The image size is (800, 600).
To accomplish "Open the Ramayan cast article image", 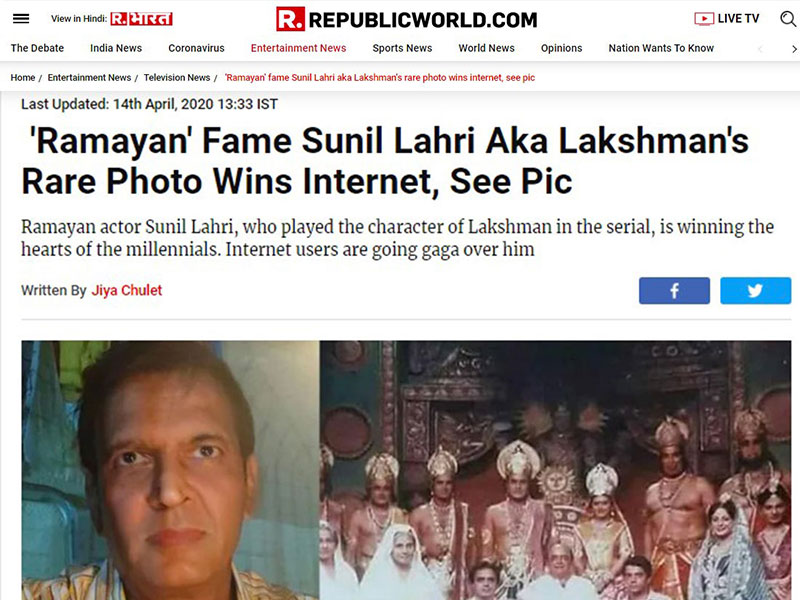I will coord(406,470).
